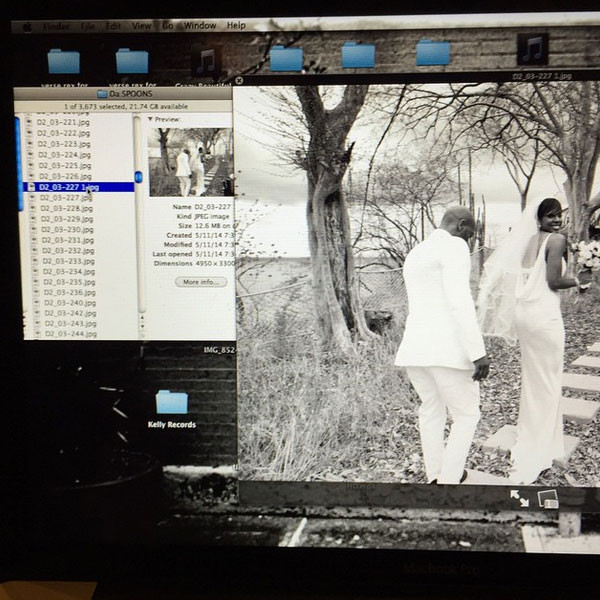Click the full screen arrows icon in Quick Look
The height and width of the screenshot is (600, 600).
click(x=519, y=497)
